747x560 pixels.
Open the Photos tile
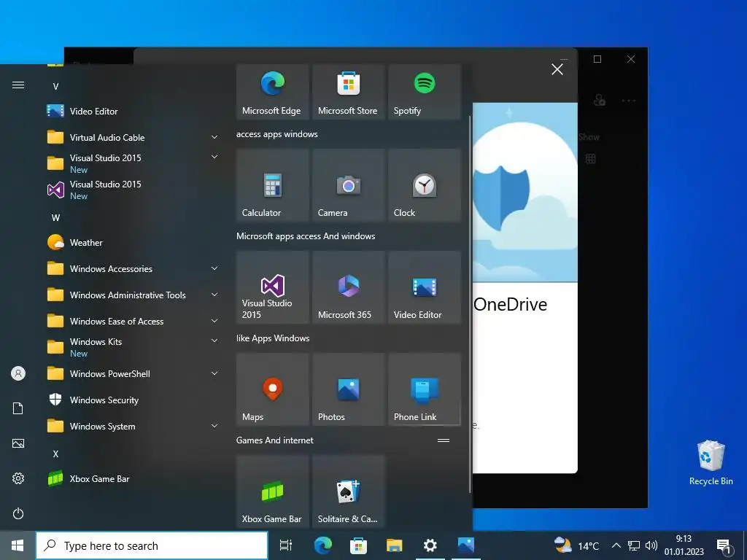(348, 389)
